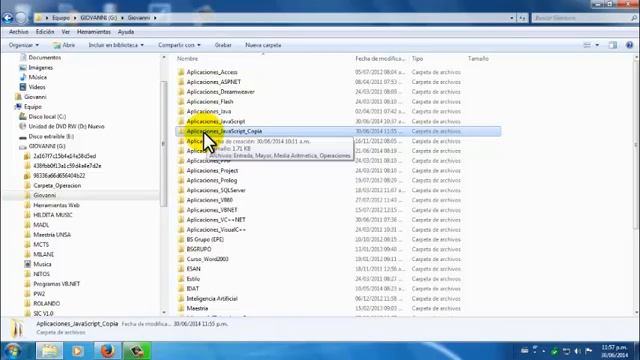
Task: Open Música library in navigation pane
Action: click(38, 77)
